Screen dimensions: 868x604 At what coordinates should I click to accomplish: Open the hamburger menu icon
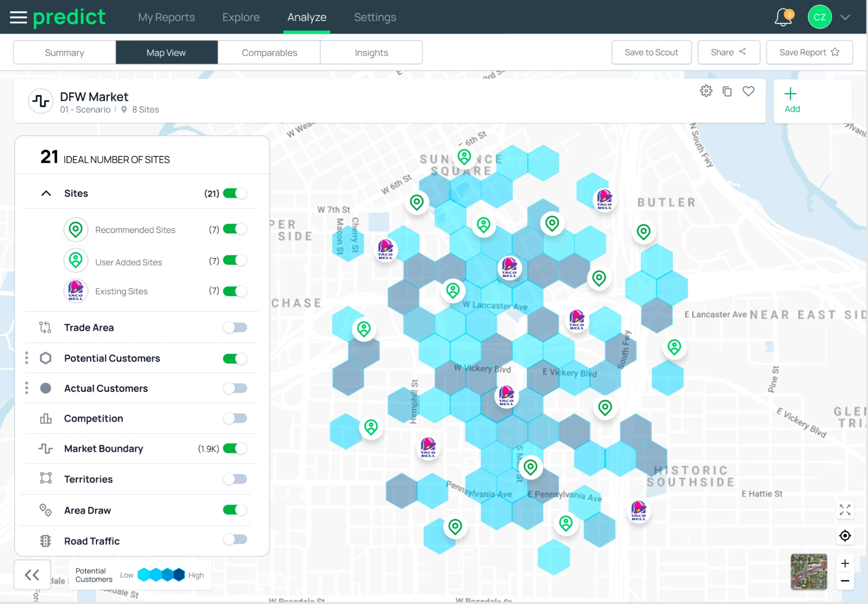click(18, 17)
